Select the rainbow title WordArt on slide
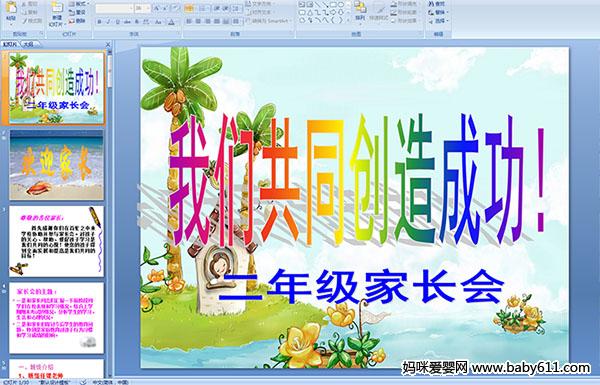600x385 pixels. [x=357, y=181]
